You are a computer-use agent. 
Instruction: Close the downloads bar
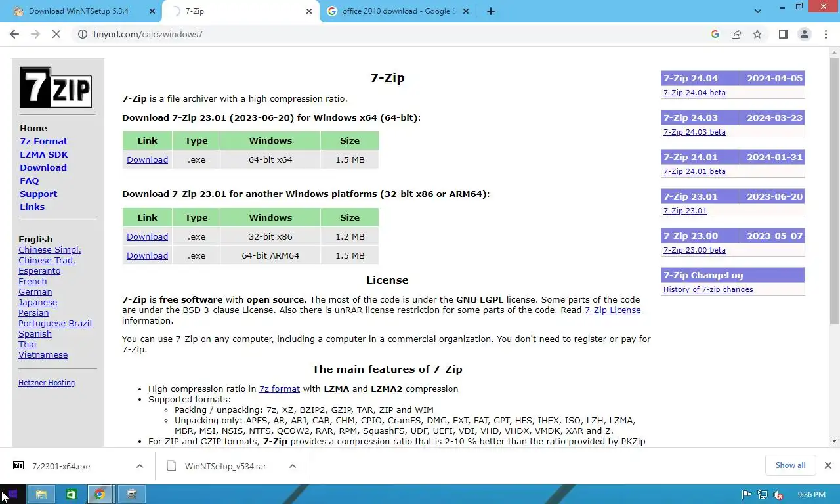coord(828,465)
